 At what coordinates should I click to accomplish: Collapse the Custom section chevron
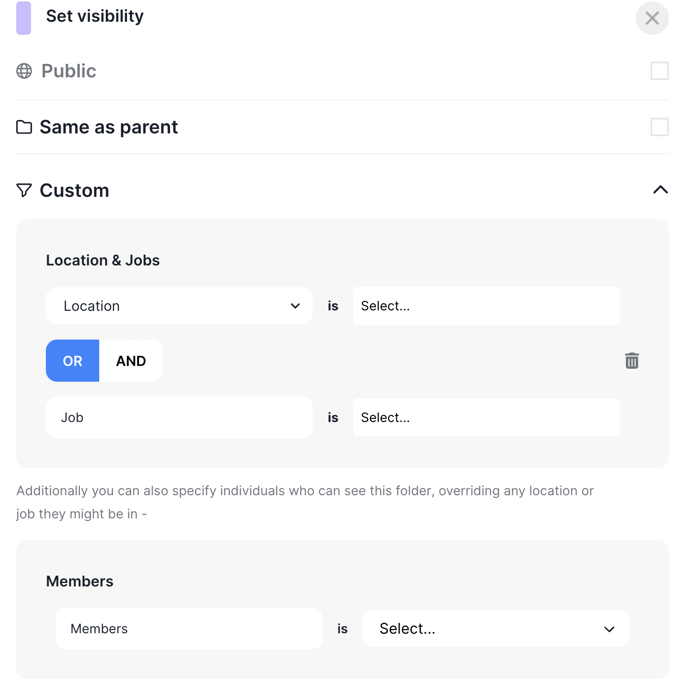(x=660, y=190)
